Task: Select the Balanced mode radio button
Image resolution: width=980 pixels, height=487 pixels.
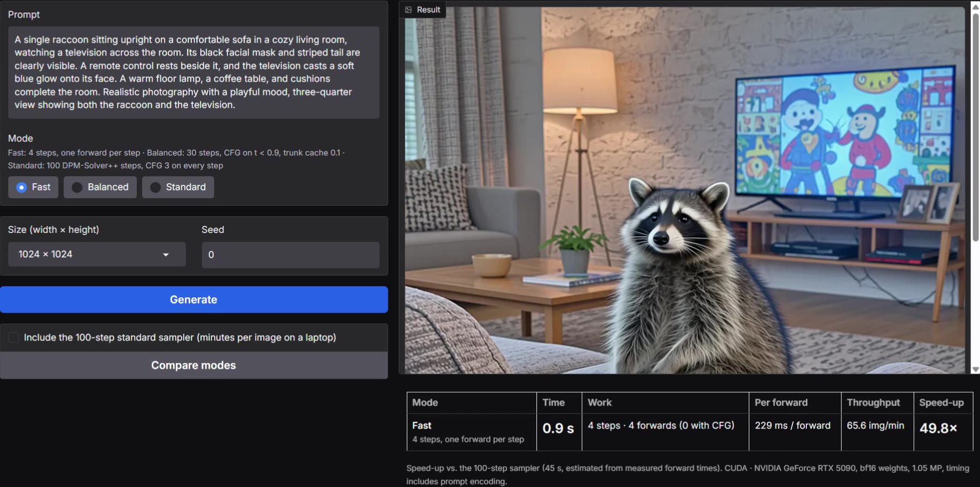Action: 77,188
